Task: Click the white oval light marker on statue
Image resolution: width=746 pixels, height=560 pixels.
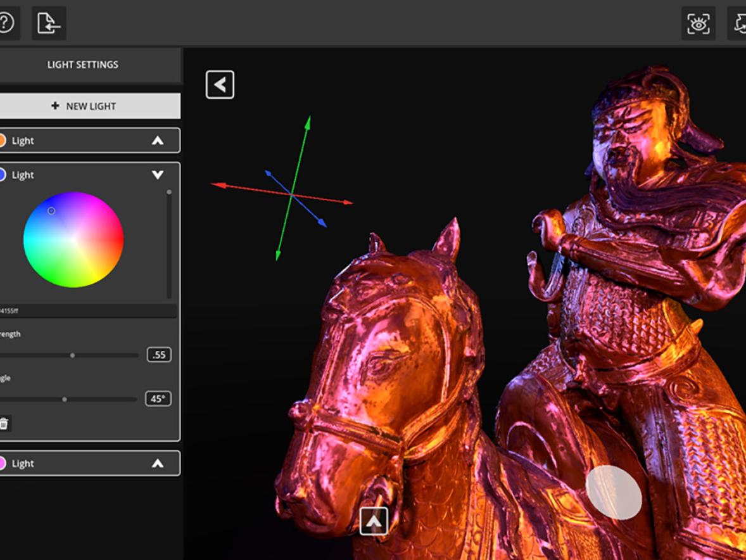Action: click(x=614, y=492)
